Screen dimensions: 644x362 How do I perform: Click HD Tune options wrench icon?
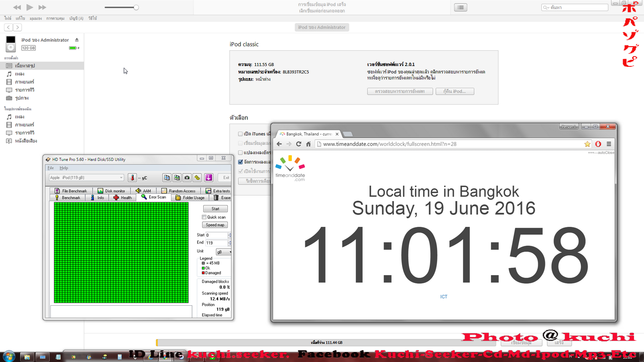pyautogui.click(x=197, y=177)
